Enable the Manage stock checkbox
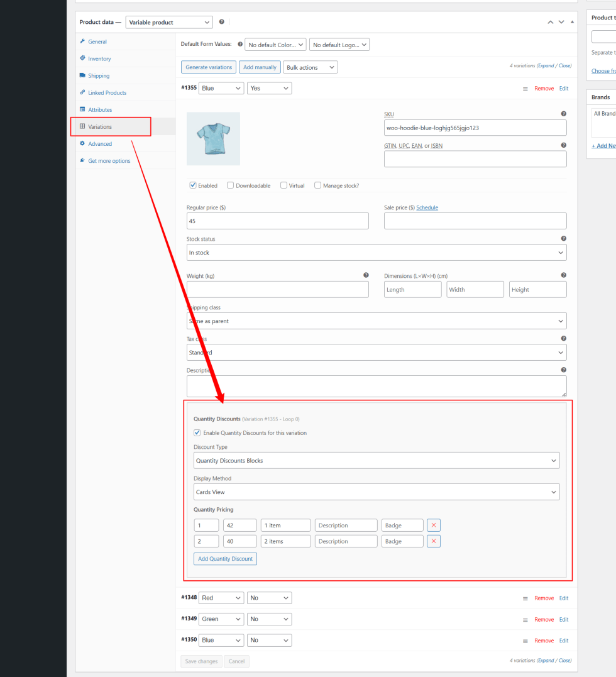This screenshot has height=677, width=616. 318,185
